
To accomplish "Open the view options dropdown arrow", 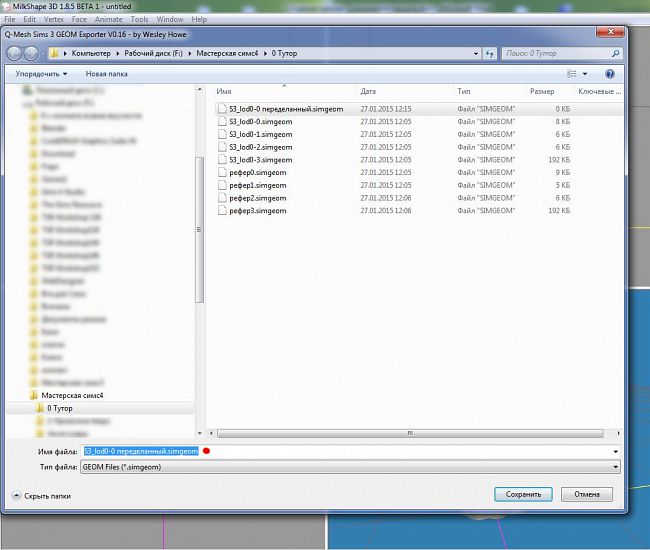I will 585,74.
